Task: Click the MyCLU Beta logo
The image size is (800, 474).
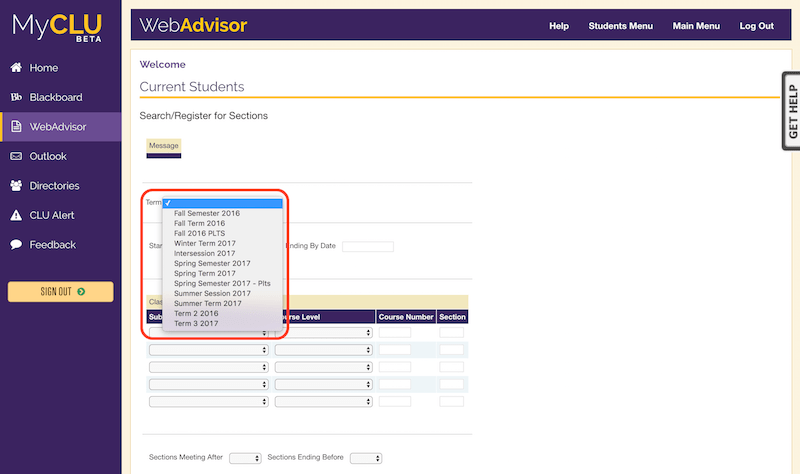Action: point(60,25)
